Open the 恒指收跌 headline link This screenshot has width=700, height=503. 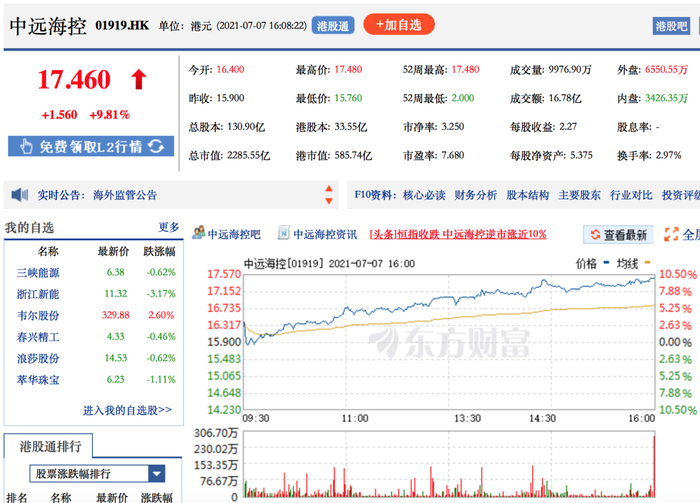pyautogui.click(x=458, y=234)
